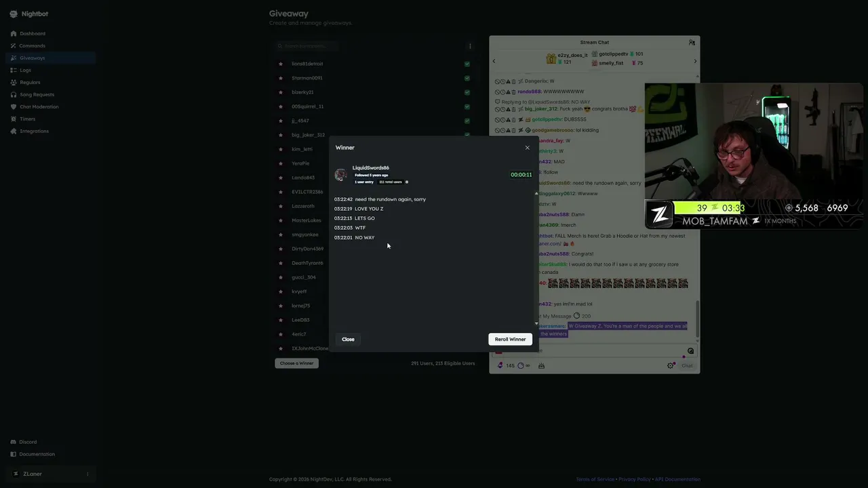Open the ZLaner account options menu

pos(87,474)
